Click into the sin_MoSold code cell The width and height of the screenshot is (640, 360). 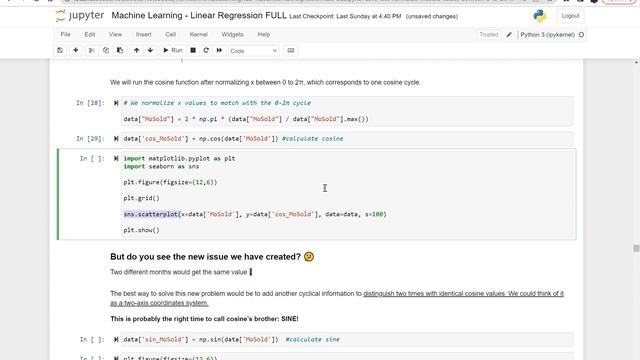pos(347,340)
